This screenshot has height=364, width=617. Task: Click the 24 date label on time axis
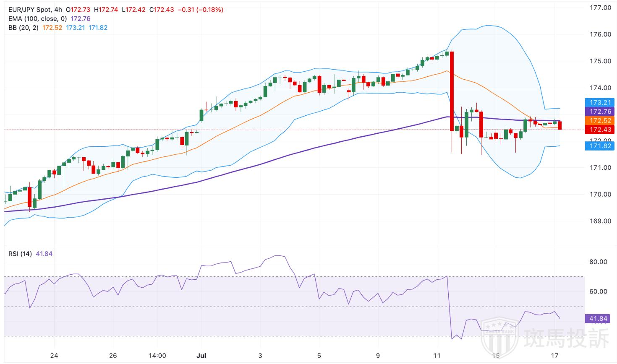[x=54, y=356]
